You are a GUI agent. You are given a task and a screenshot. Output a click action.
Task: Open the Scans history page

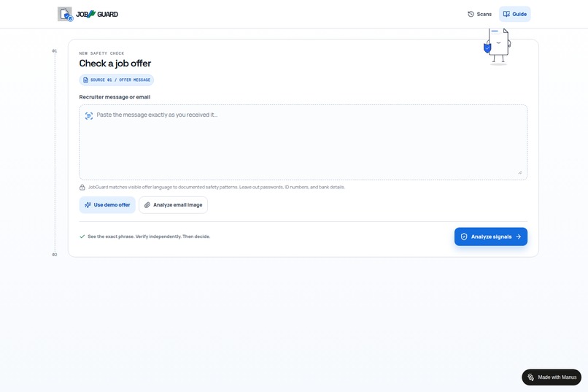[479, 15]
